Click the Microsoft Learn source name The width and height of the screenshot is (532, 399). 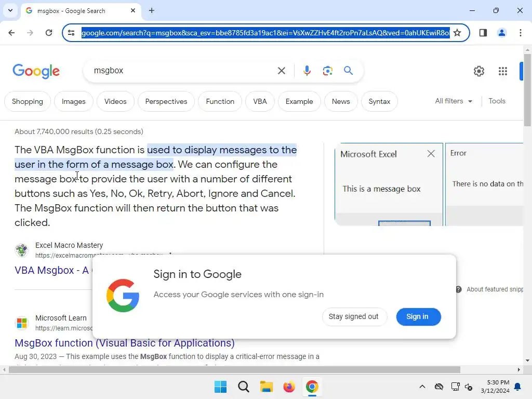click(61, 318)
